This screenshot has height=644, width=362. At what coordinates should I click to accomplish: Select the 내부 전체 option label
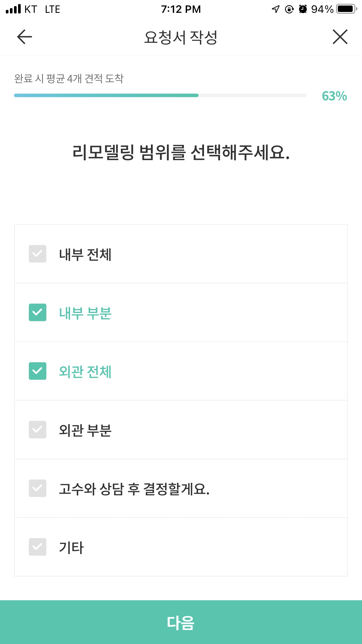(85, 254)
